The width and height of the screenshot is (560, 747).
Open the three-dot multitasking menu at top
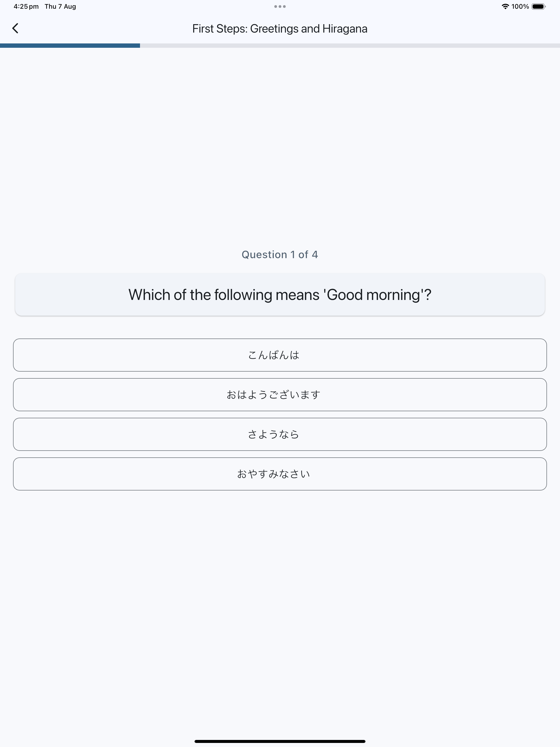click(x=280, y=7)
